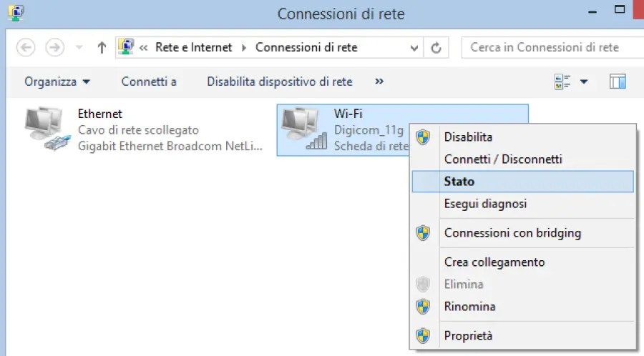Click the change view icon

(562, 81)
